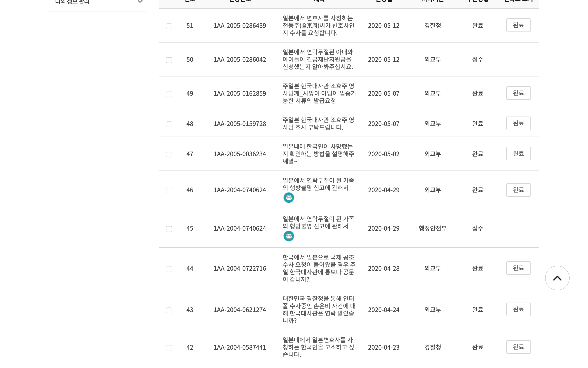
Task: Check the checkbox for row 48
Action: click(169, 124)
